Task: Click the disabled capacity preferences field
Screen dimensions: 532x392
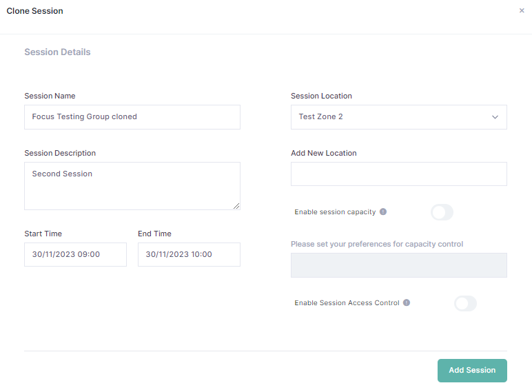Action: (398, 265)
